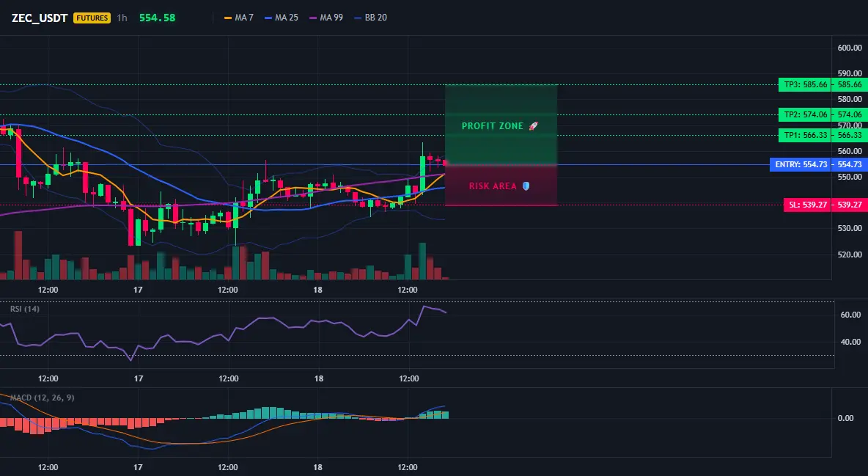This screenshot has width=868, height=476.
Task: Click date 17 on RSI time axis
Action: pyautogui.click(x=138, y=379)
